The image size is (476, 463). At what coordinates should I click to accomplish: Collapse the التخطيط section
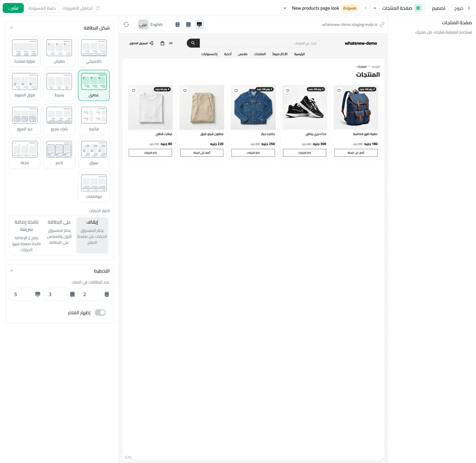coord(12,271)
